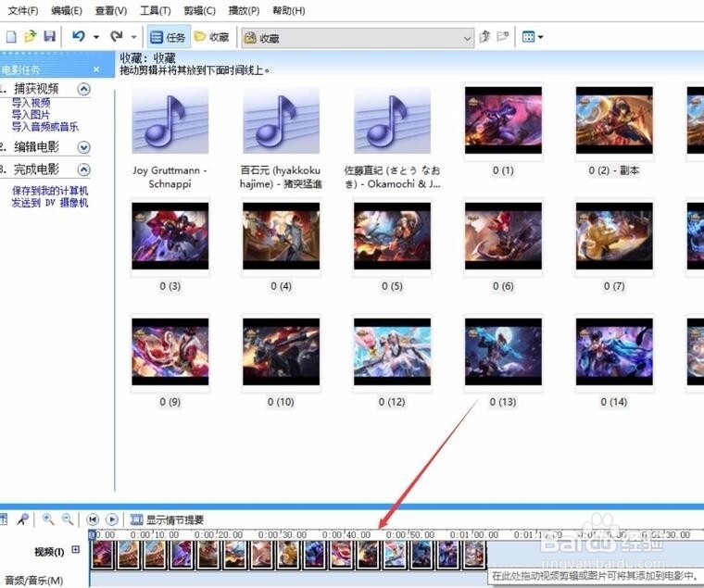Select the image clip 0 (3)
The width and height of the screenshot is (704, 588).
170,236
